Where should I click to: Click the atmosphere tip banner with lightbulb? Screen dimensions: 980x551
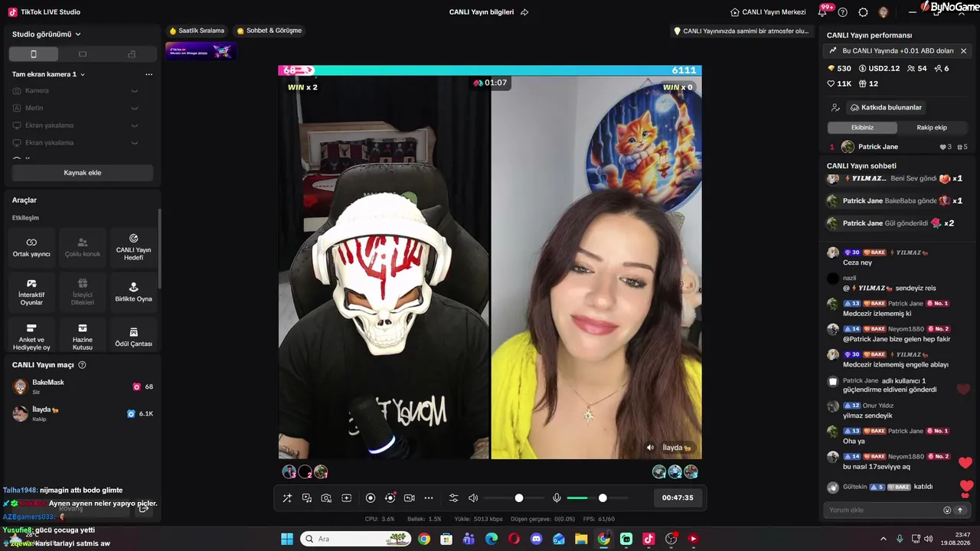pyautogui.click(x=740, y=31)
